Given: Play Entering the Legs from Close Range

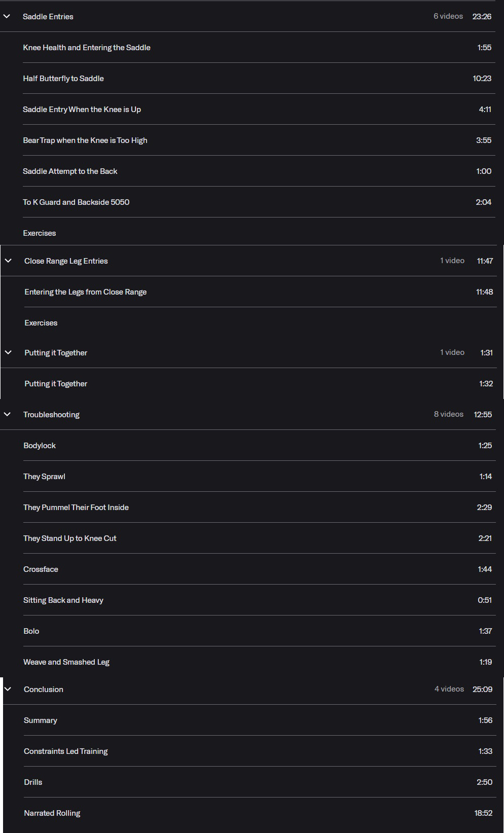Looking at the screenshot, I should (x=260, y=292).
